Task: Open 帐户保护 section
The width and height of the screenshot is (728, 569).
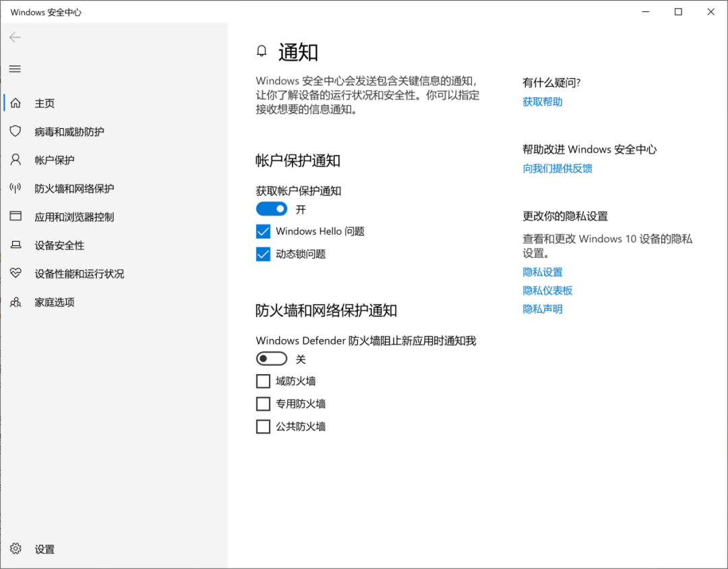Action: 55,160
